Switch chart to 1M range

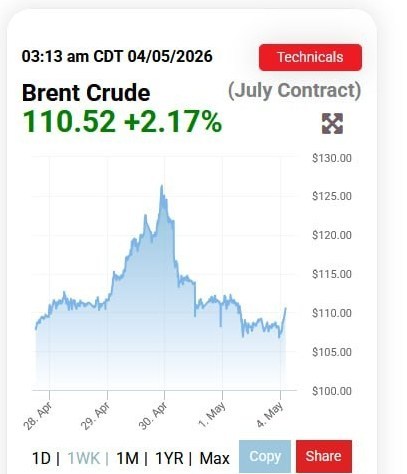pos(127,458)
